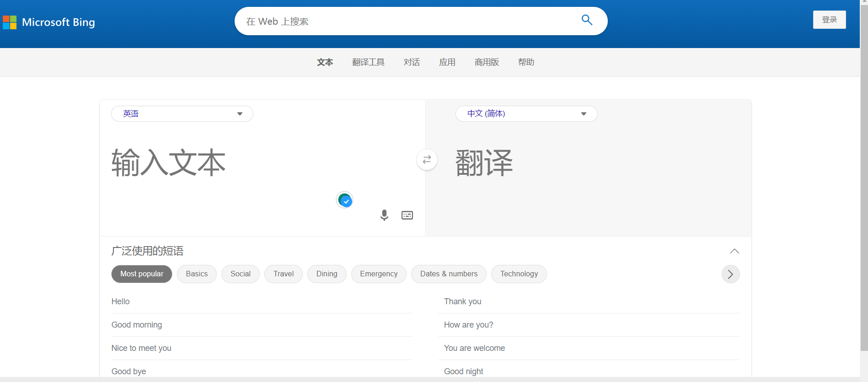868x382 pixels.
Task: Click the blue checkmark badge icon
Action: pos(345,200)
